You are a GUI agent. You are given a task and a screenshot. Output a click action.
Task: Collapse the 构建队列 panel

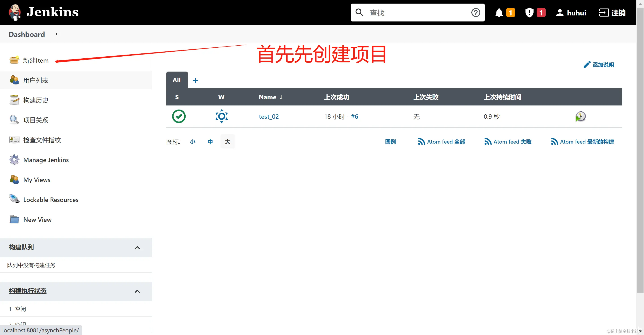tap(137, 248)
